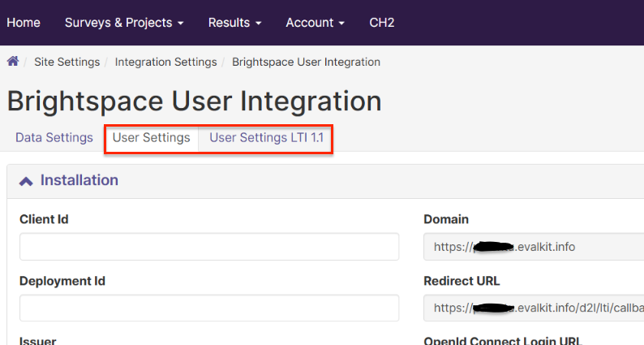Open Site Settings breadcrumb link
644x345 pixels.
(x=67, y=62)
